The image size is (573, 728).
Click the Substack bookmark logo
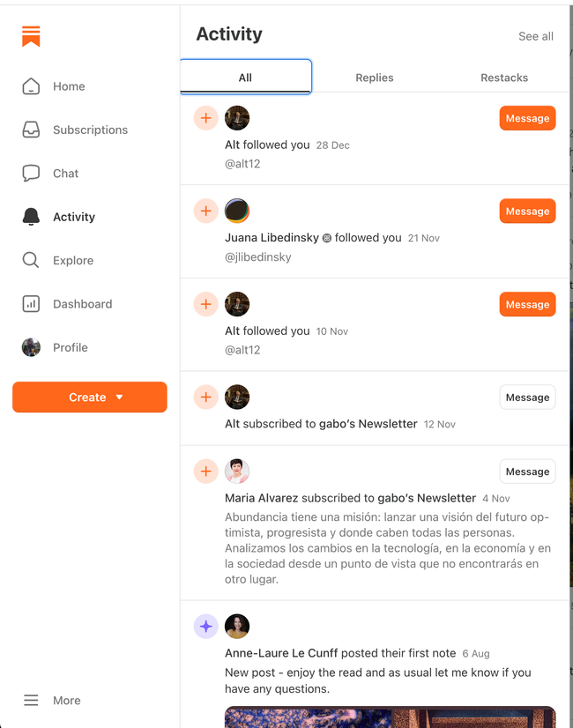click(x=31, y=36)
